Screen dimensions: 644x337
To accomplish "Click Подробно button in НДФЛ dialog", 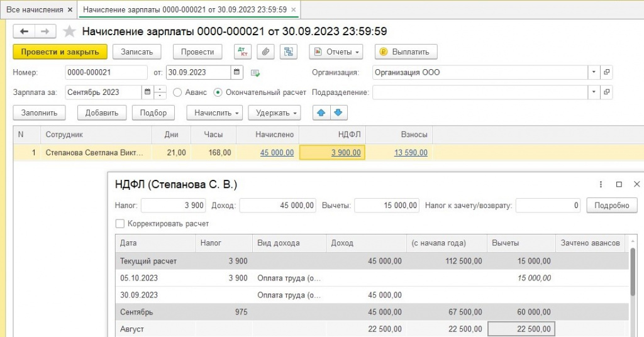I will pos(611,205).
